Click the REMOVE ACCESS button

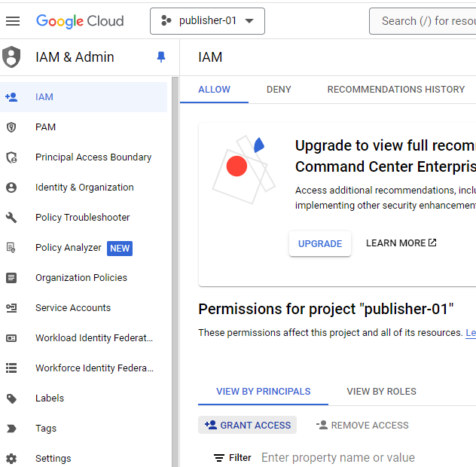tap(362, 425)
